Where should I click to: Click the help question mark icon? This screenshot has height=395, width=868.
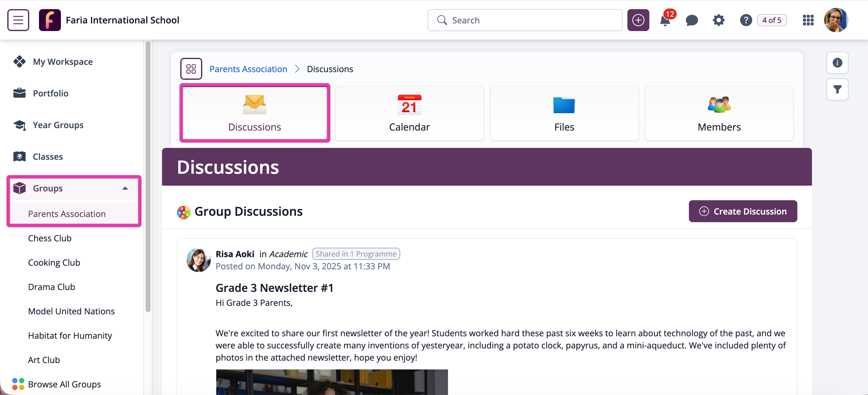click(746, 20)
